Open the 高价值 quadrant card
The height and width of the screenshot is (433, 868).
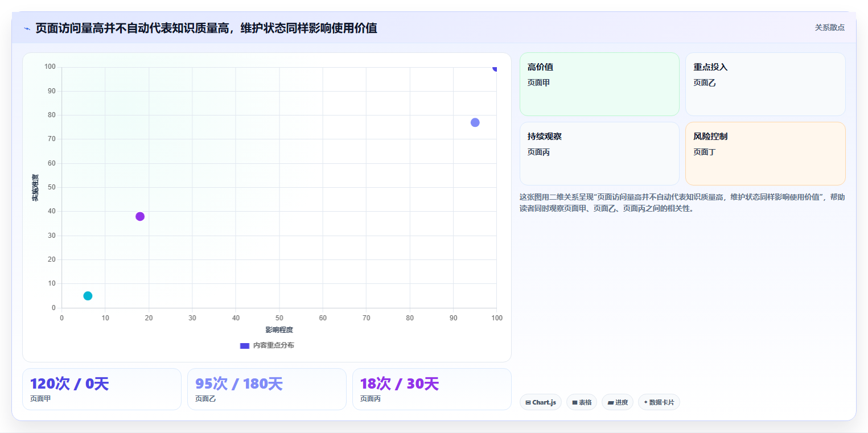click(x=599, y=84)
